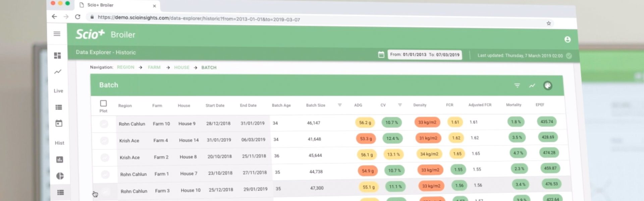Screen dimensions: 644x201
Task: Reload the browser page
Action: point(78,17)
